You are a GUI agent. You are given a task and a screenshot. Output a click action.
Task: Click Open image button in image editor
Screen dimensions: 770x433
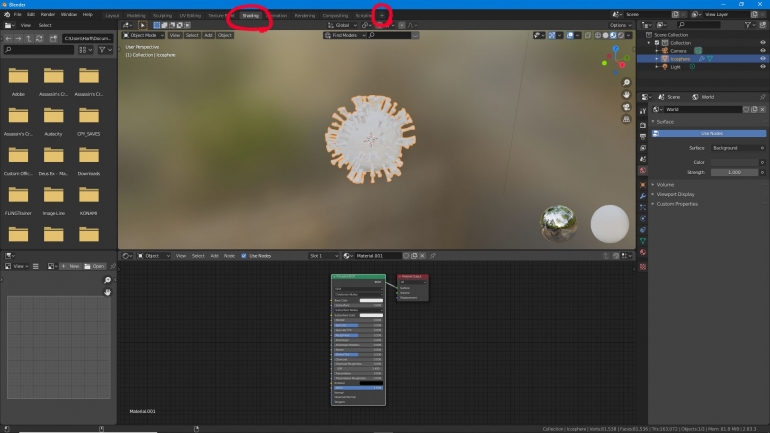(94, 266)
